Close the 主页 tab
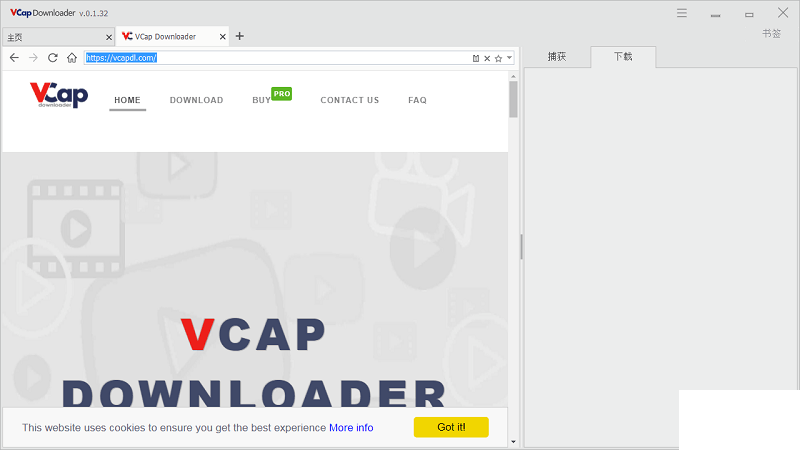 click(108, 36)
